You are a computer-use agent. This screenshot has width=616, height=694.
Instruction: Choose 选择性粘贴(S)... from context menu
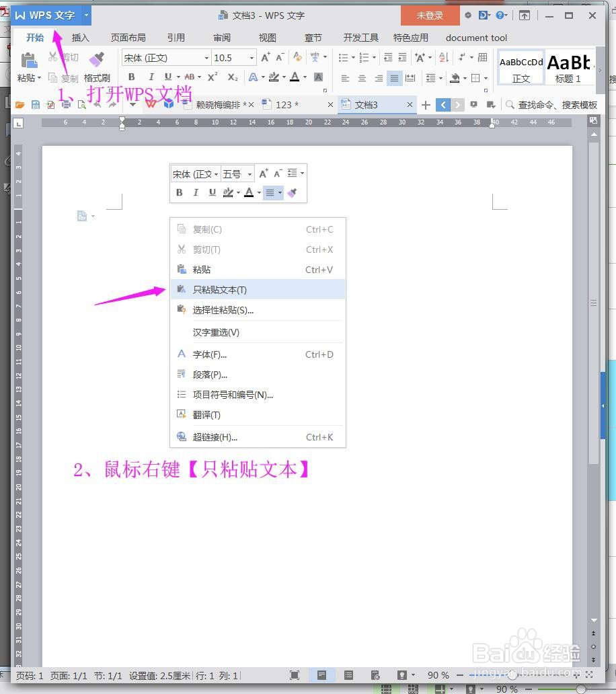coord(258,310)
